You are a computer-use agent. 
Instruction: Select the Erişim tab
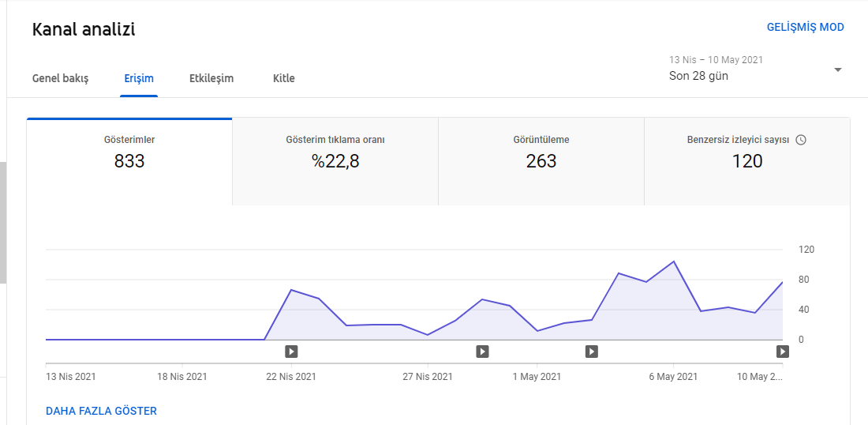[139, 78]
